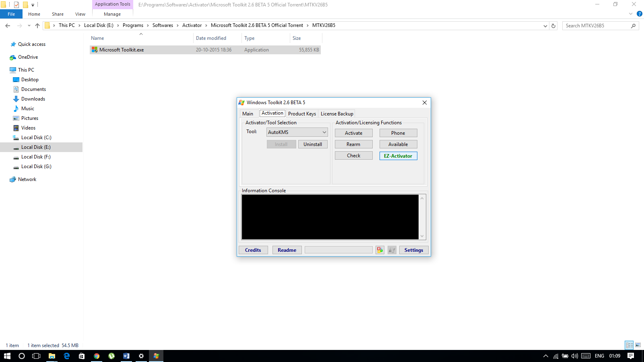Click the Wi-Fi network tray icon
Screen dimensions: 644x362
pyautogui.click(x=556, y=356)
